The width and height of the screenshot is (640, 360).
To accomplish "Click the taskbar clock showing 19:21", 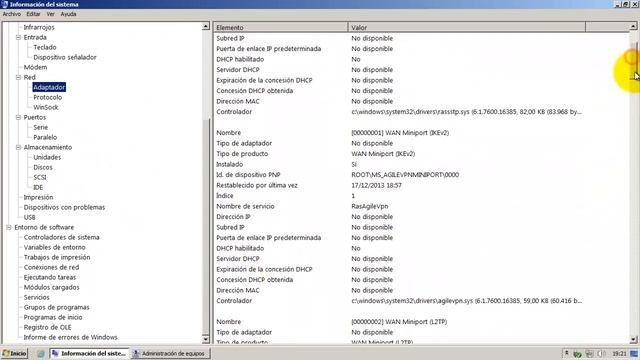I will 619,353.
